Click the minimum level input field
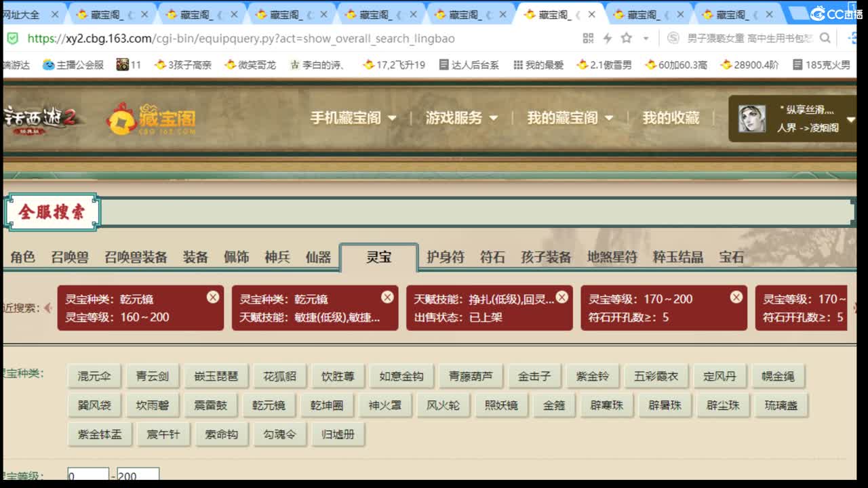868x488 pixels. [88, 474]
